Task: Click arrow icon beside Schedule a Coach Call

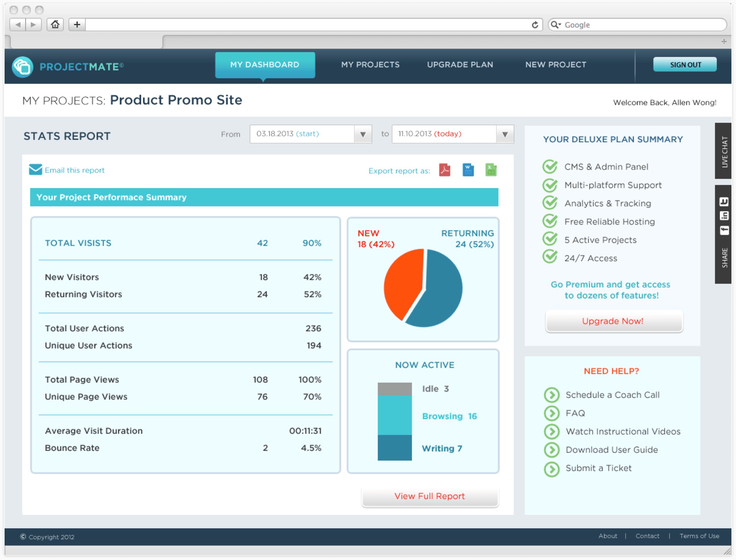Action: [x=552, y=395]
